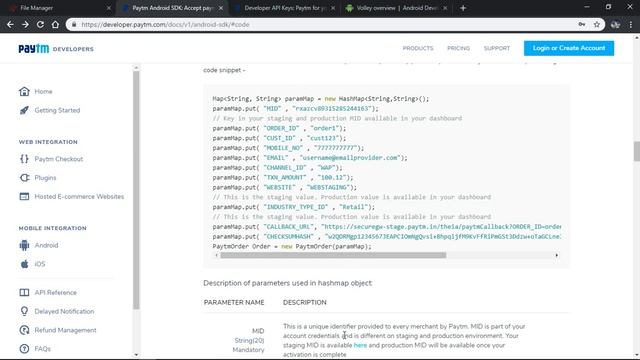Open Delayed Notification sidebar link

tap(64, 311)
